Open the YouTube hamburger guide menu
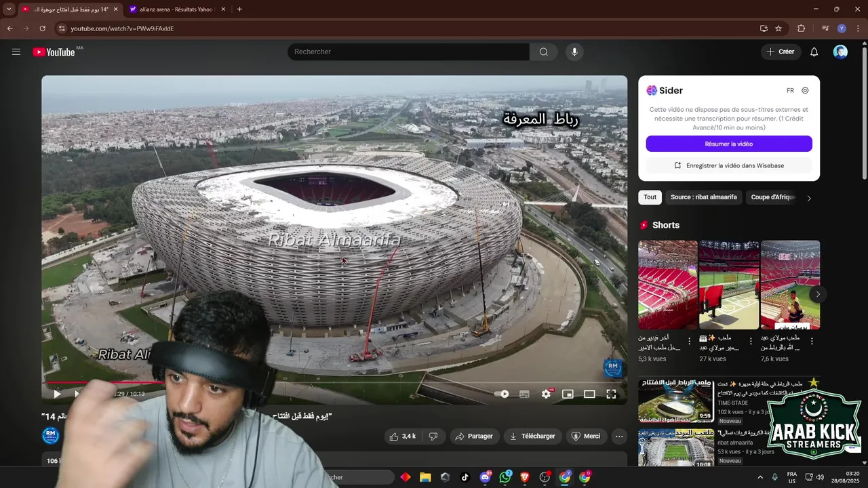Image resolution: width=868 pixels, height=488 pixels. pos(16,52)
